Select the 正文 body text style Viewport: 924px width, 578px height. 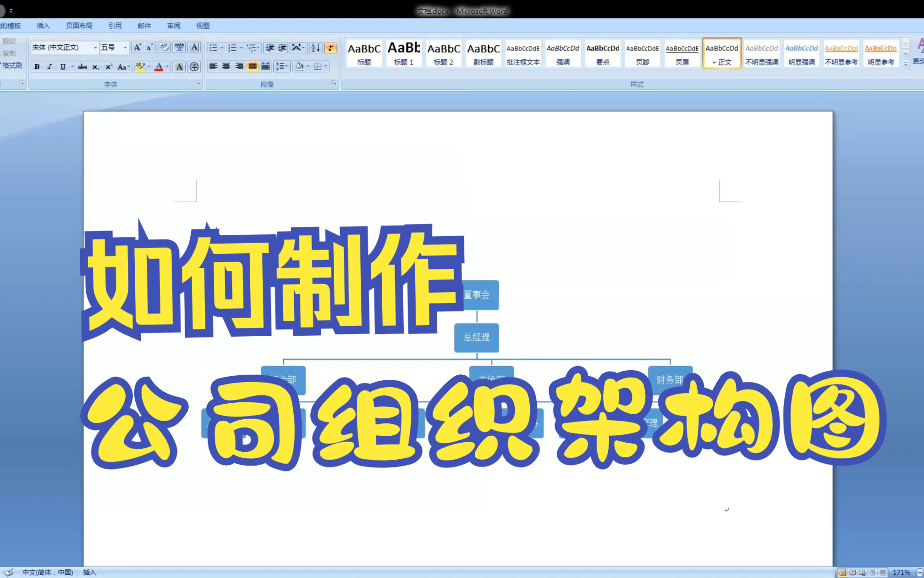(x=722, y=53)
